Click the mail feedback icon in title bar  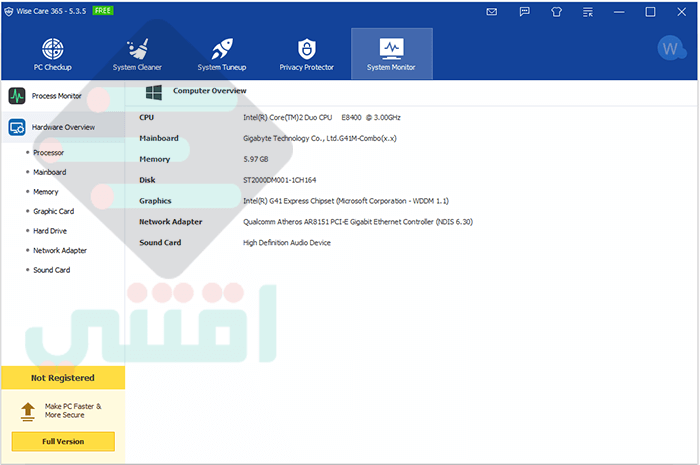point(492,12)
